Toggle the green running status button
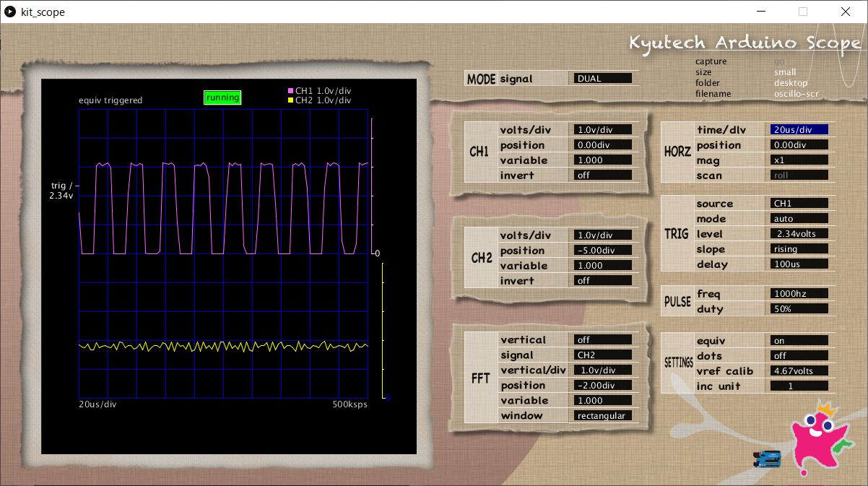Image resolution: width=868 pixels, height=486 pixels. pos(222,97)
